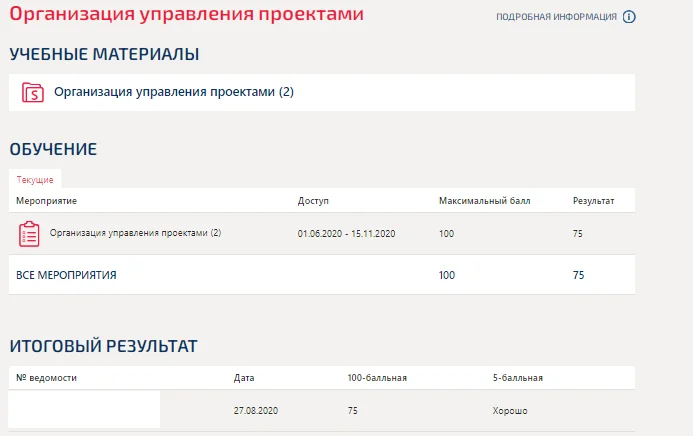The image size is (693, 436).
Task: Click total result 75 in ВСЕ МЕРОПРИЯТИЯ row
Action: pyautogui.click(x=578, y=275)
